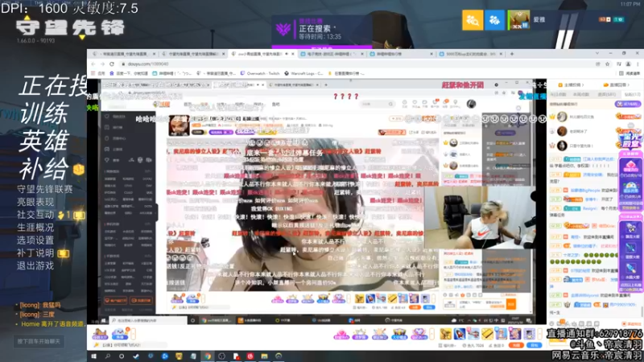Switch to Chrome on the Windows taskbar

208,356
